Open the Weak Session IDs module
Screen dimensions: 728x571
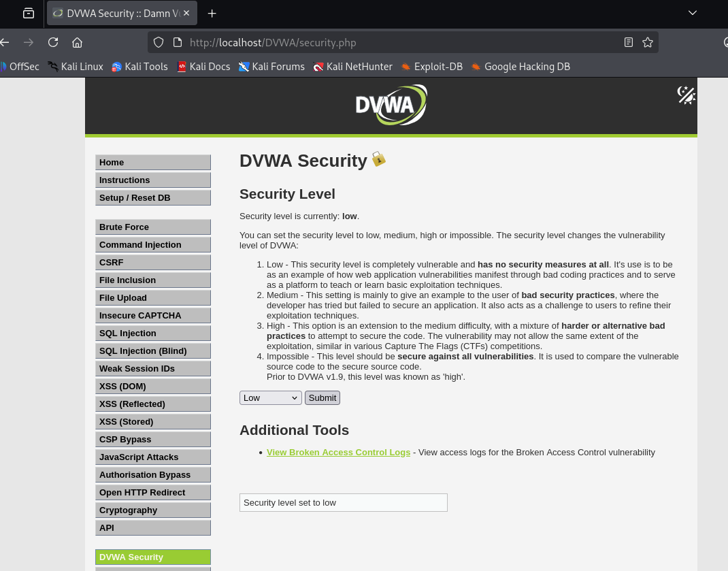click(x=153, y=368)
